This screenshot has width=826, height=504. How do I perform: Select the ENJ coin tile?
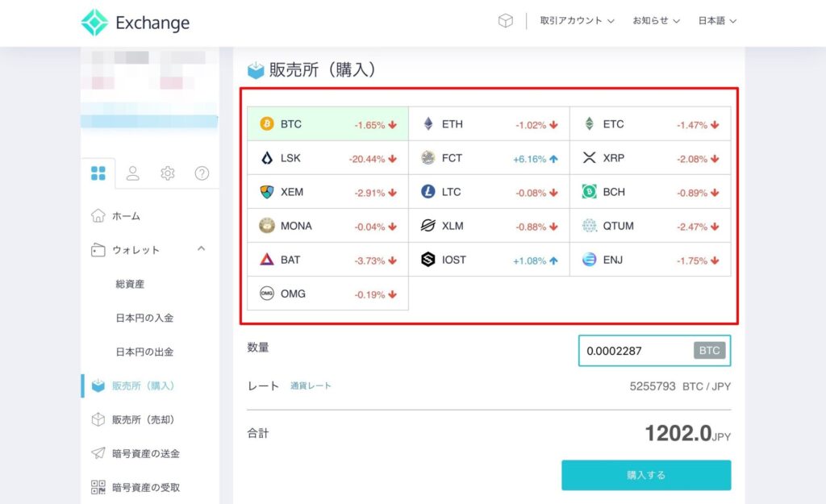pyautogui.click(x=650, y=260)
